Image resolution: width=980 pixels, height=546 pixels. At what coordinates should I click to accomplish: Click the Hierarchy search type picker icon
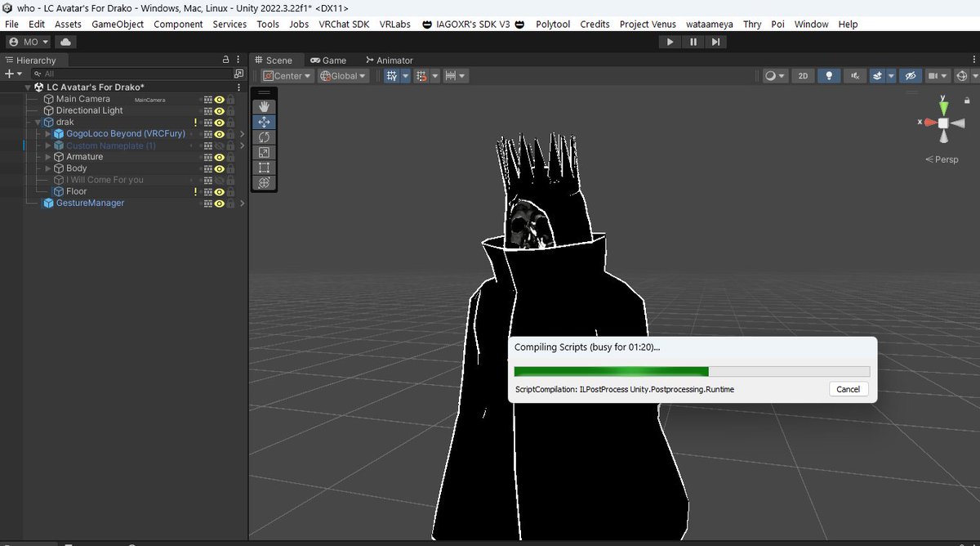point(238,74)
